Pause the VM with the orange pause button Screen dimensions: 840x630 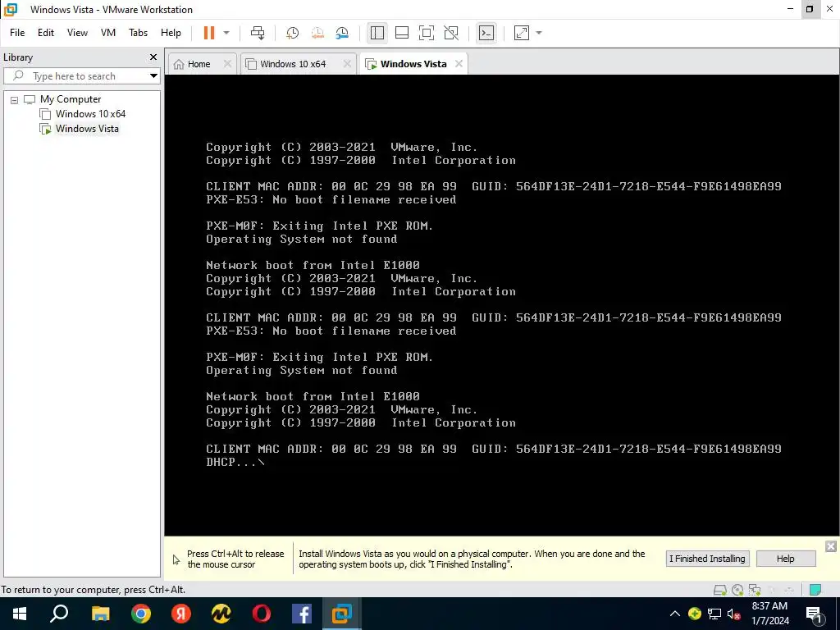[x=209, y=33]
